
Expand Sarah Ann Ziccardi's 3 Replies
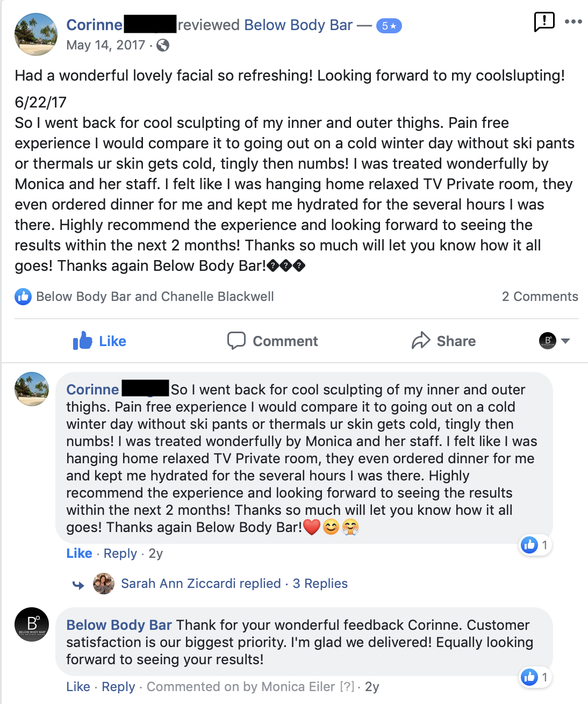pos(320,584)
